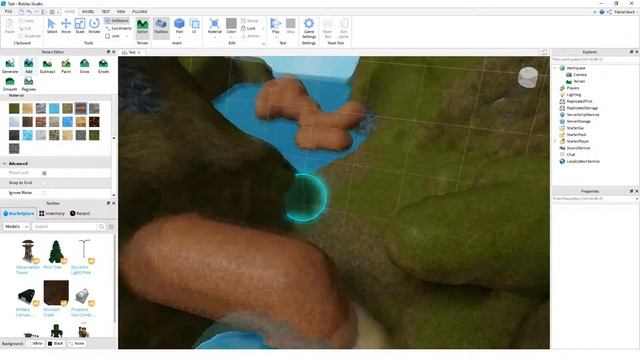Image resolution: width=640 pixels, height=360 pixels.
Task: Select the Generate terrain tool
Action: click(10, 66)
